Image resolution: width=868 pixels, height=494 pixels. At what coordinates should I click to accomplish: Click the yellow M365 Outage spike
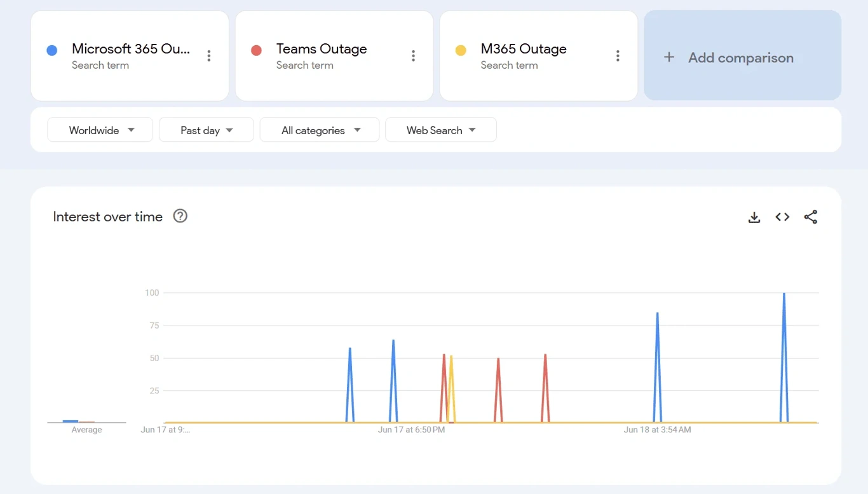click(x=451, y=389)
